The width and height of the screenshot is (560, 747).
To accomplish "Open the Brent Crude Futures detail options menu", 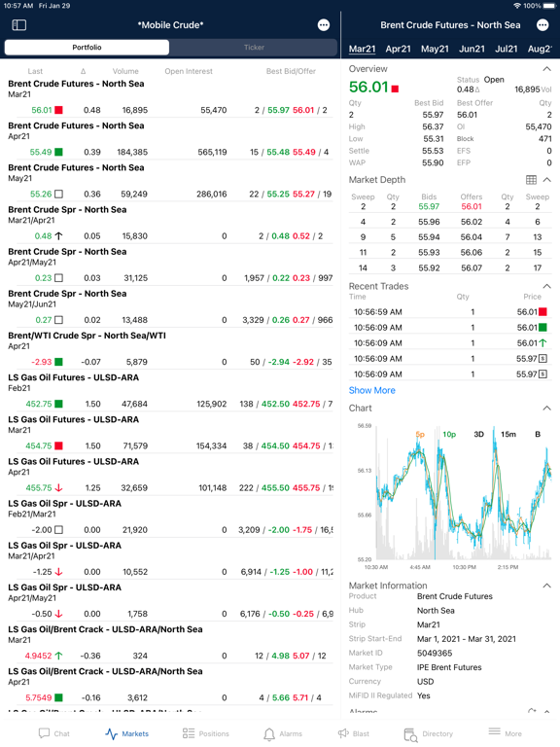I will click(542, 24).
